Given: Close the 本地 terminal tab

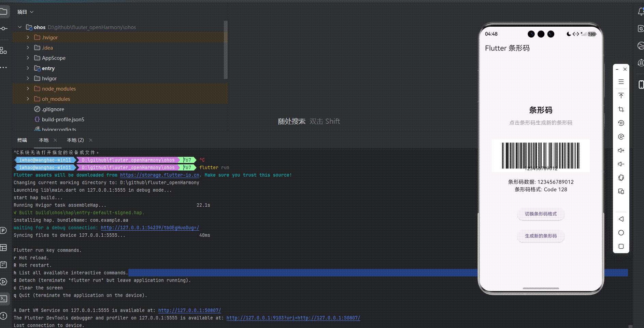Looking at the screenshot, I should pyautogui.click(x=55, y=140).
